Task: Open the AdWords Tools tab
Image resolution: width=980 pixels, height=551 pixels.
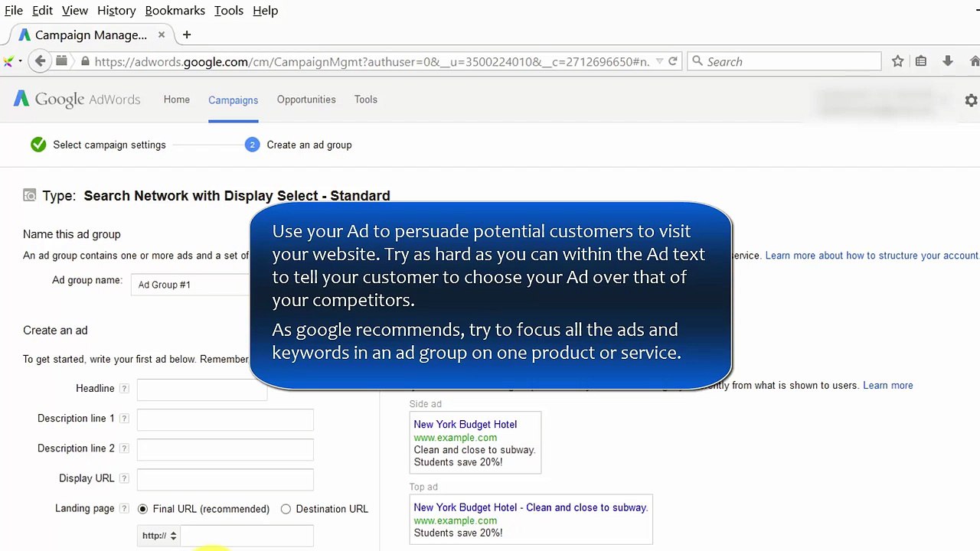Action: pos(365,99)
